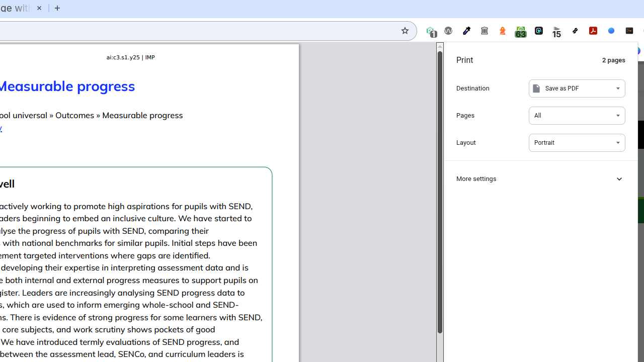
Task: Open the cursor pointer extension icon
Action: click(539, 31)
